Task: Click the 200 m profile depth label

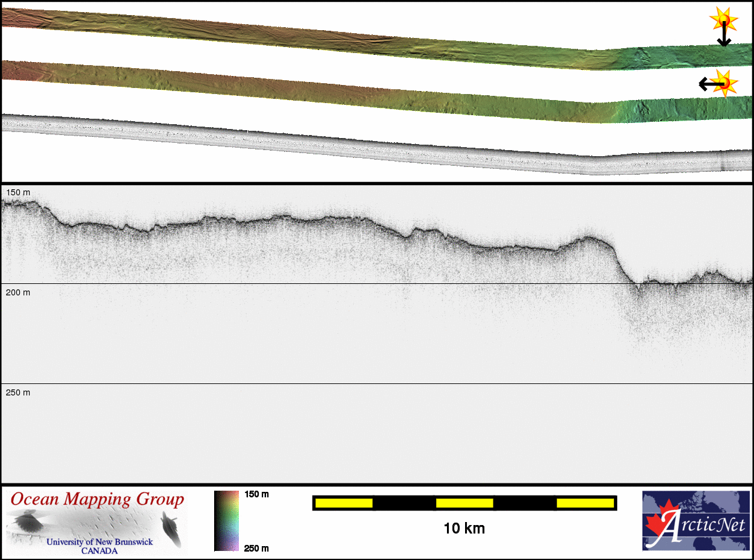Action: pos(18,292)
